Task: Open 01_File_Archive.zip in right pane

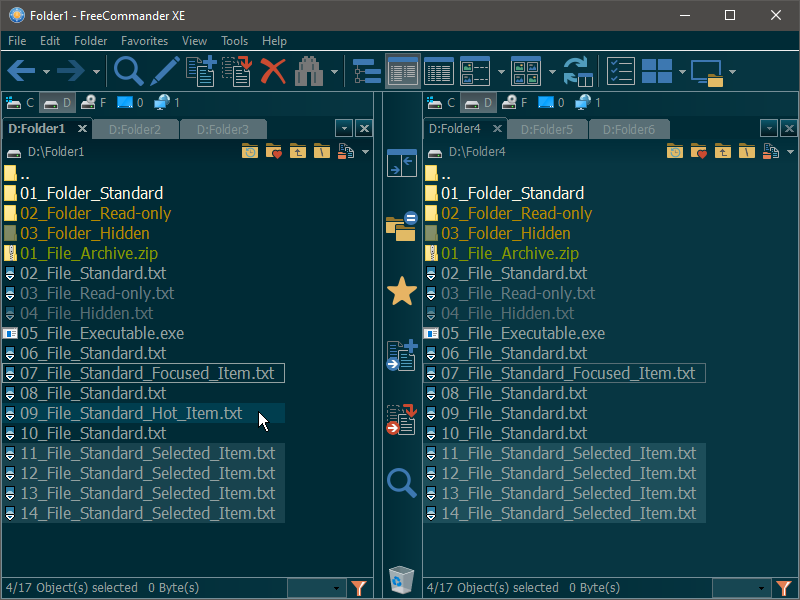Action: pyautogui.click(x=509, y=253)
